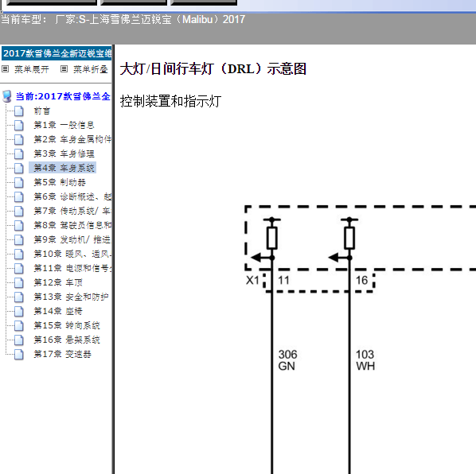Click the page icon beside 第3章 车身修理

pos(19,153)
